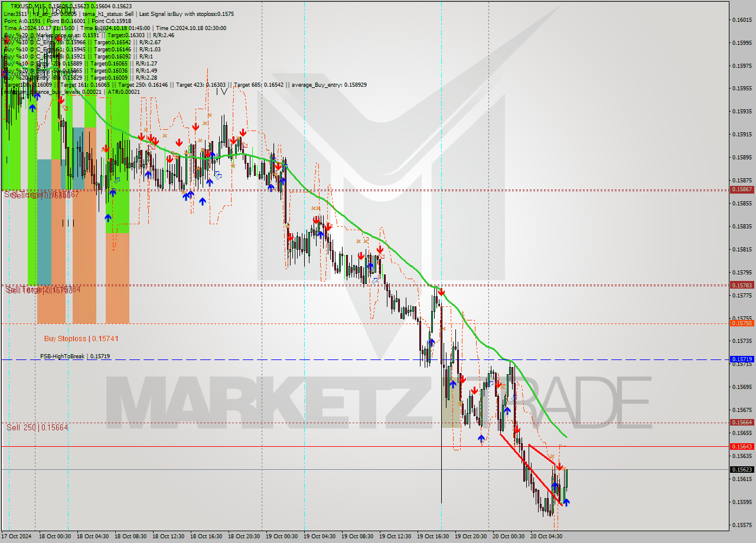This screenshot has height=543, width=756.
Task: Click the 0.15783 price tag on axis
Action: click(x=742, y=285)
